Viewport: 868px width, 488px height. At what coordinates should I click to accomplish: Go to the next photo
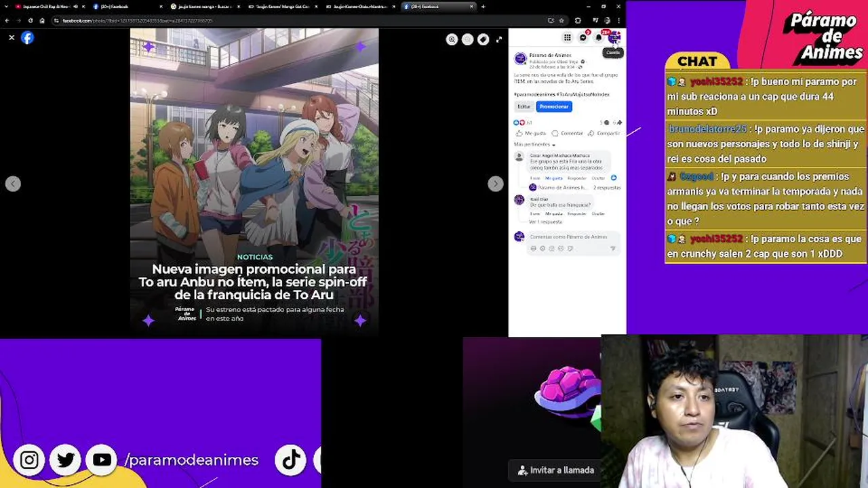tap(496, 184)
